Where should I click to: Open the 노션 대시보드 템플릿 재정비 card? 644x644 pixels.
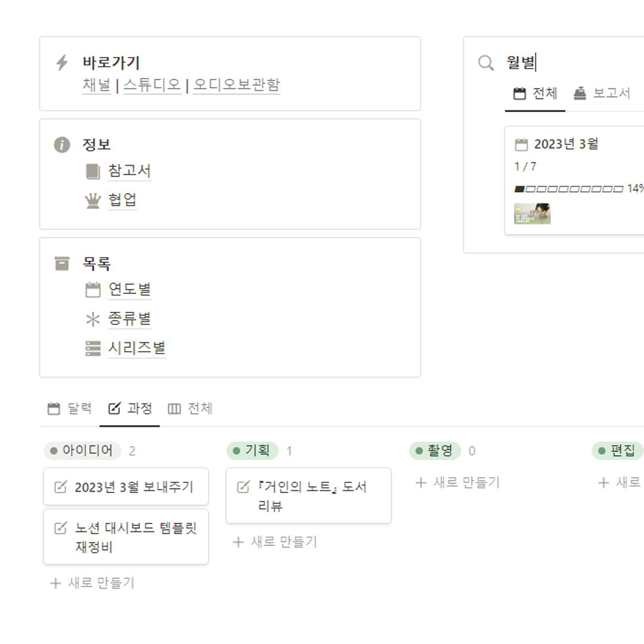pos(126,537)
